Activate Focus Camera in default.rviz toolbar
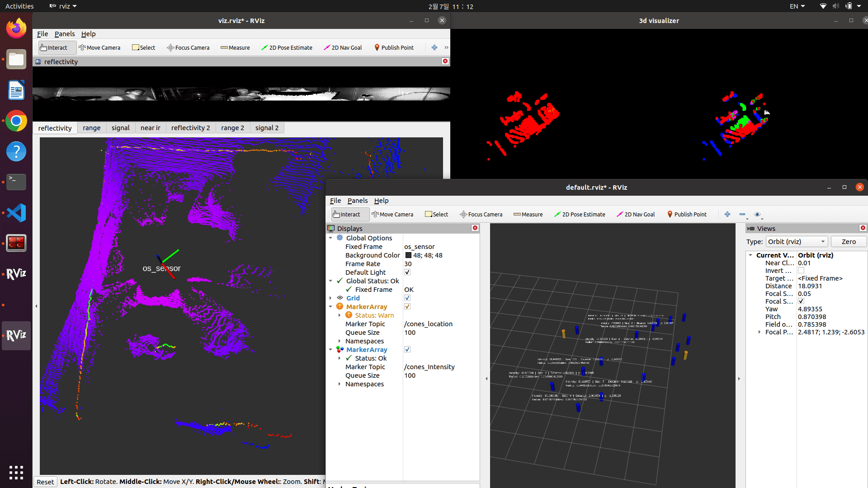 click(x=481, y=214)
